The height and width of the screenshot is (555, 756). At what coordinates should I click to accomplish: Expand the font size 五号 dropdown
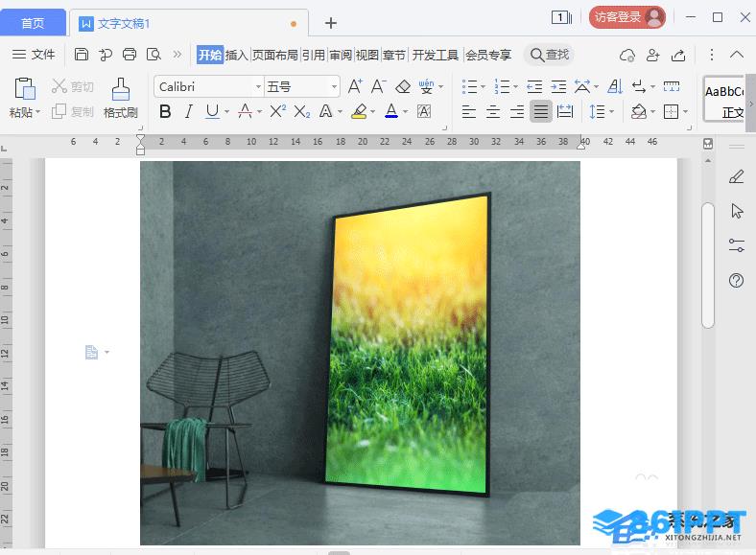[x=334, y=87]
